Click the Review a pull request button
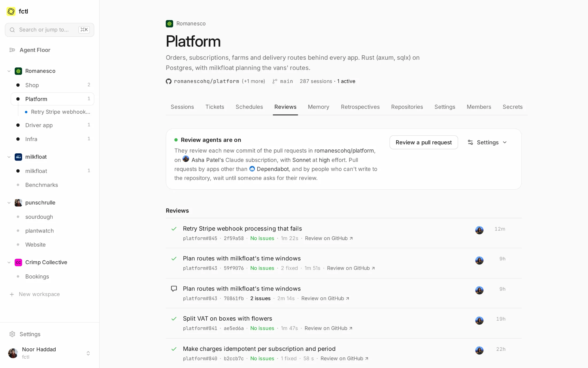 coord(424,142)
